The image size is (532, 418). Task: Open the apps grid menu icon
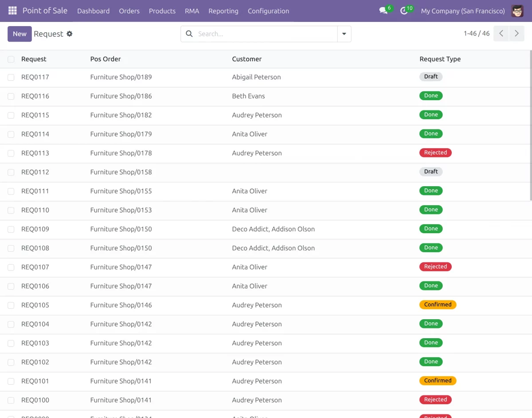point(12,11)
